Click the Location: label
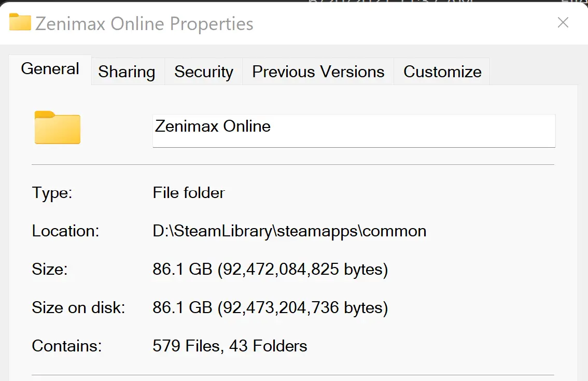This screenshot has width=588, height=381. [x=66, y=231]
